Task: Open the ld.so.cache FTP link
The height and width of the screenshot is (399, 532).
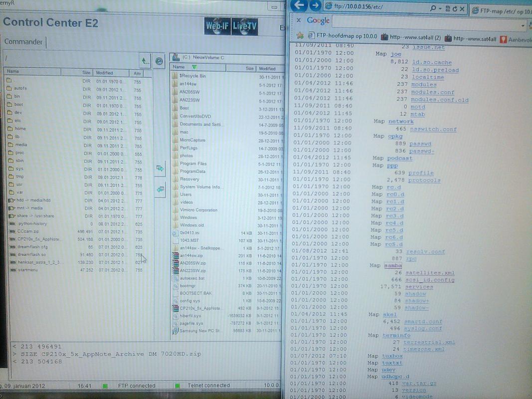Action: (432, 62)
